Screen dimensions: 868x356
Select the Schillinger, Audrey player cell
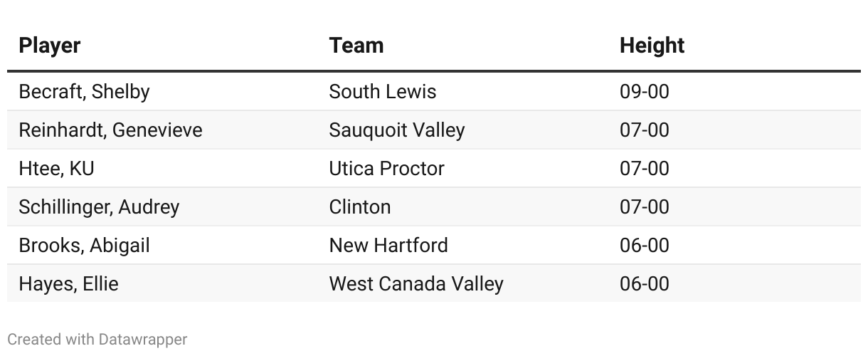pos(100,207)
